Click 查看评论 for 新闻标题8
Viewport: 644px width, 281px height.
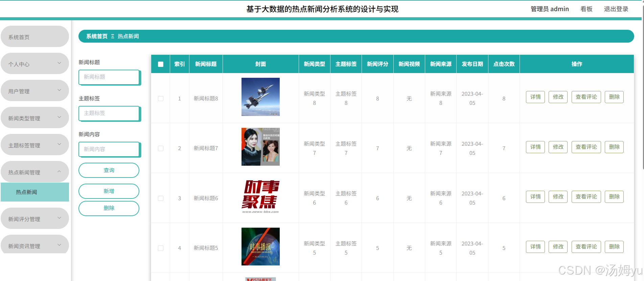coord(586,97)
